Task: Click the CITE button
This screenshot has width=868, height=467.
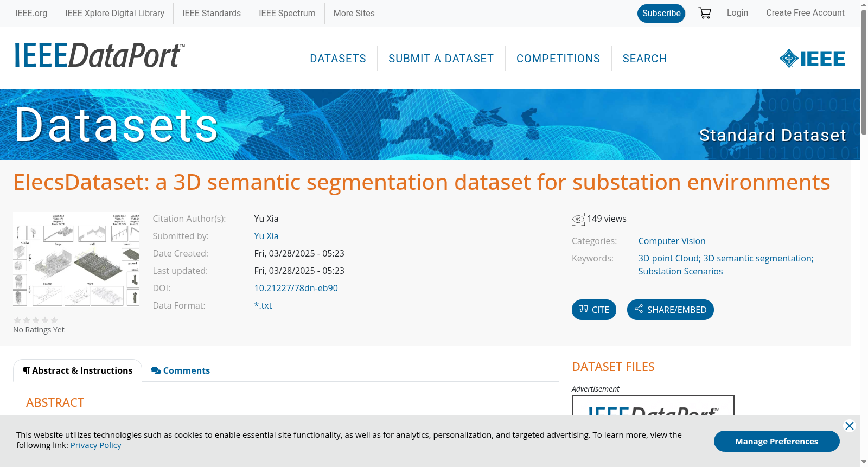Action: tap(594, 310)
